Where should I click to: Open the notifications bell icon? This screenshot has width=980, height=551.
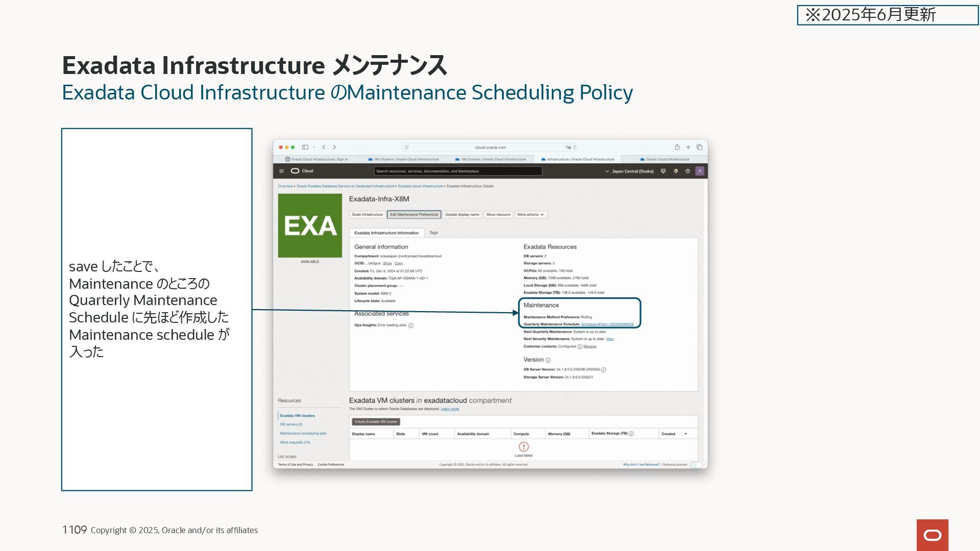tap(675, 171)
